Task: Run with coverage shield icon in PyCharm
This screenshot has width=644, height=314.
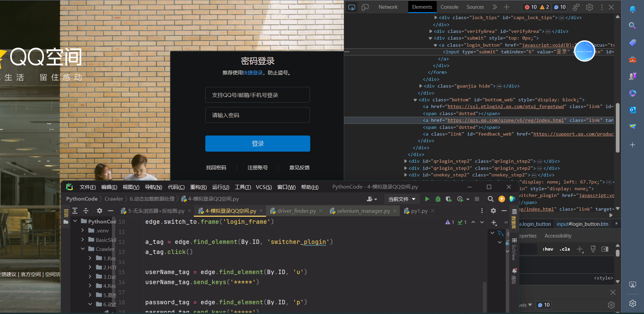Action: (x=448, y=199)
